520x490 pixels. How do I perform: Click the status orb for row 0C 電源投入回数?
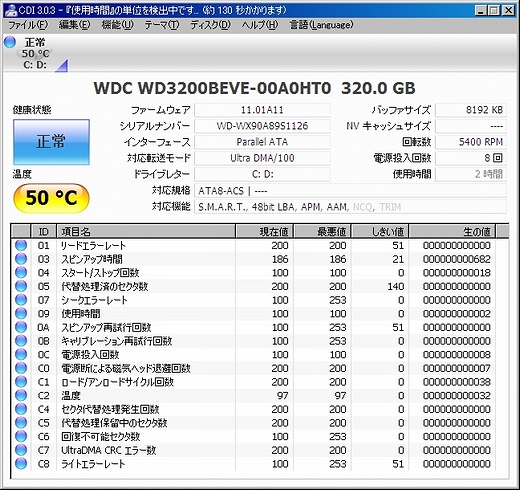pyautogui.click(x=21, y=355)
